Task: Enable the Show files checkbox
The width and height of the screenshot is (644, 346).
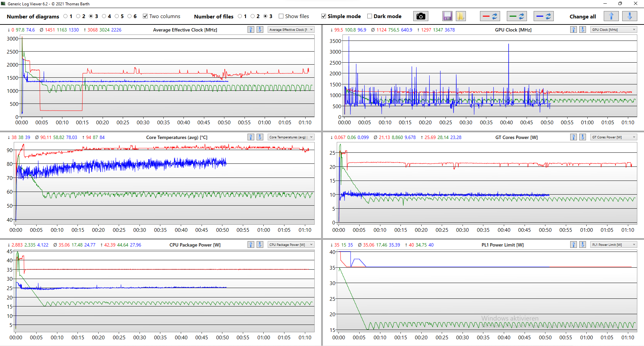Action: pyautogui.click(x=281, y=16)
